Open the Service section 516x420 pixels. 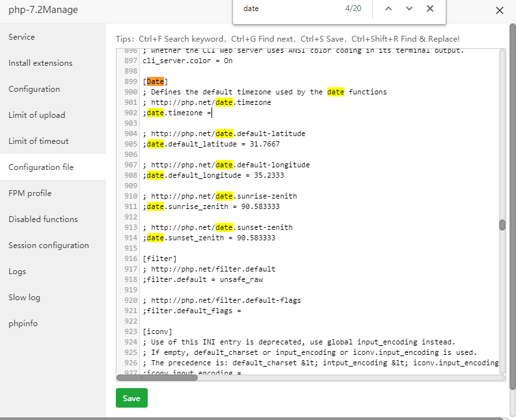pyautogui.click(x=21, y=37)
